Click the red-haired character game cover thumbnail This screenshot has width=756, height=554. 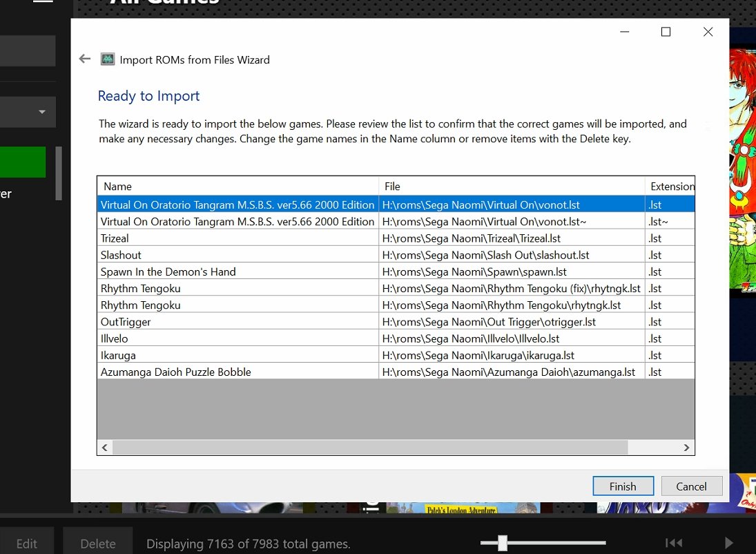click(x=742, y=171)
